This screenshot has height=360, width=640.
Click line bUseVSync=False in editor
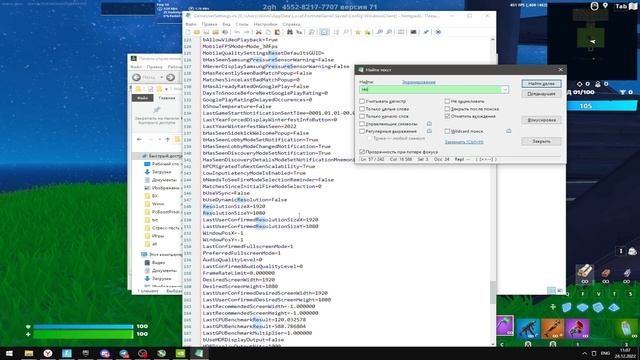tap(226, 193)
